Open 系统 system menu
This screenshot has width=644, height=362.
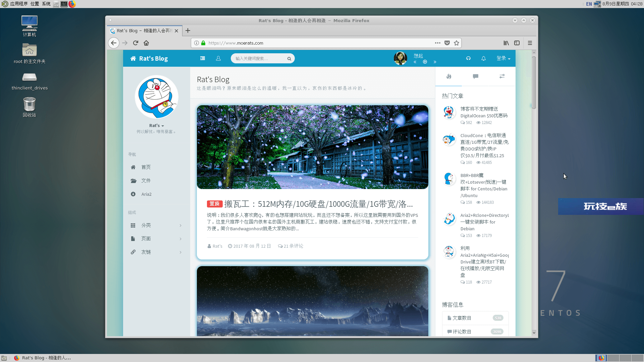[x=46, y=4]
